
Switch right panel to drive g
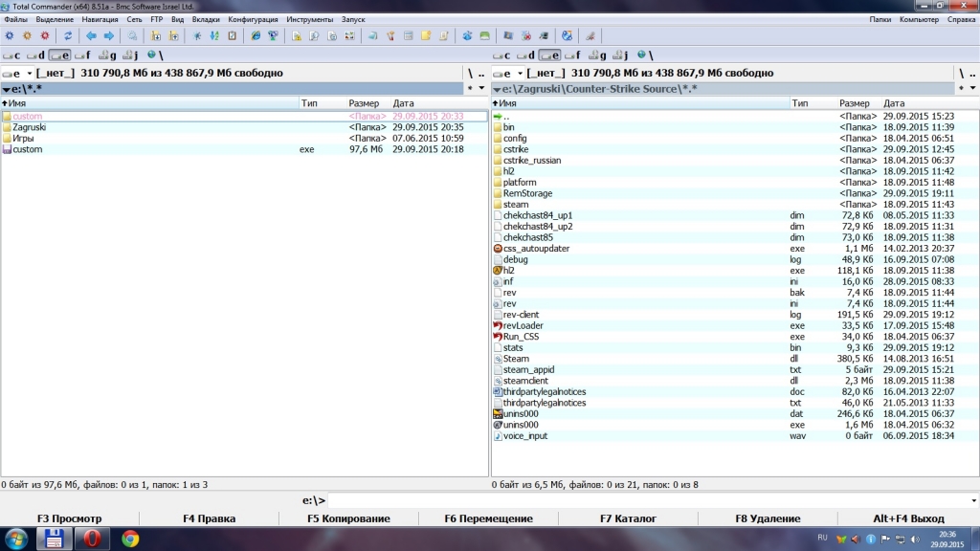[597, 55]
